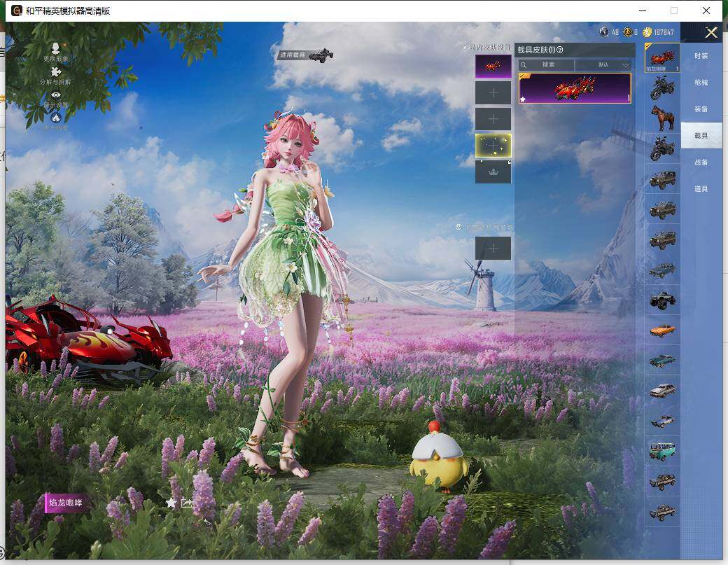
Task: Switch to the 时装 tab
Action: (x=701, y=56)
